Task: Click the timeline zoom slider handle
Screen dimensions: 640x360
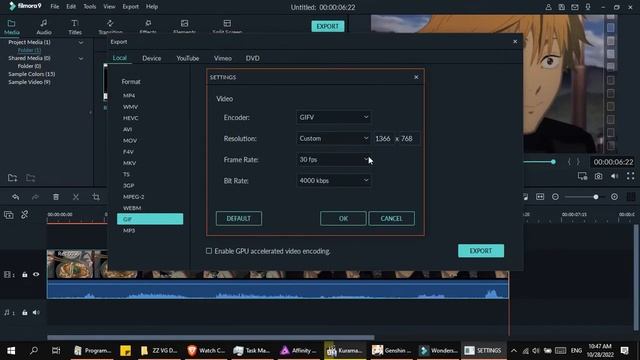Action: (x=596, y=197)
